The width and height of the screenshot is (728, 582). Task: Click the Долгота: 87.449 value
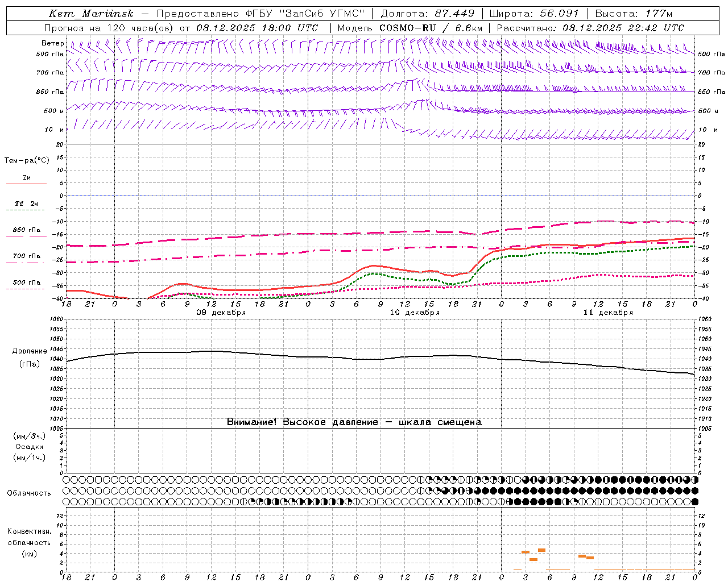pos(427,14)
